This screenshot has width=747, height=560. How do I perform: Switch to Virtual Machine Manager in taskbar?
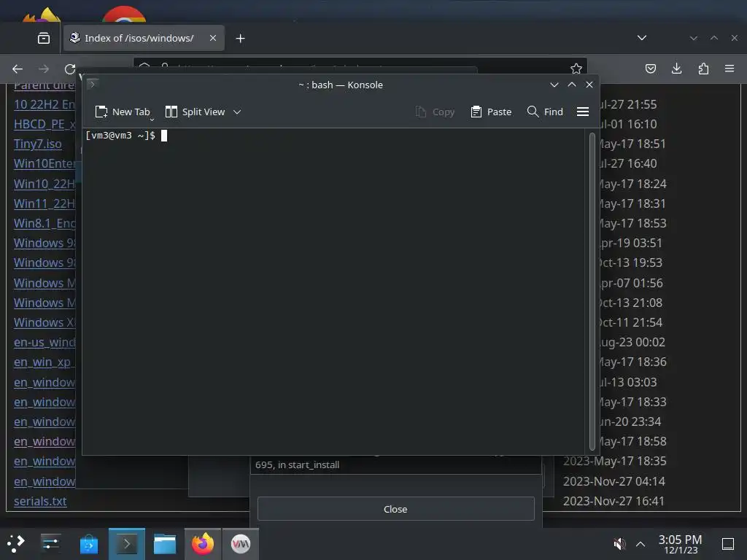click(x=241, y=544)
